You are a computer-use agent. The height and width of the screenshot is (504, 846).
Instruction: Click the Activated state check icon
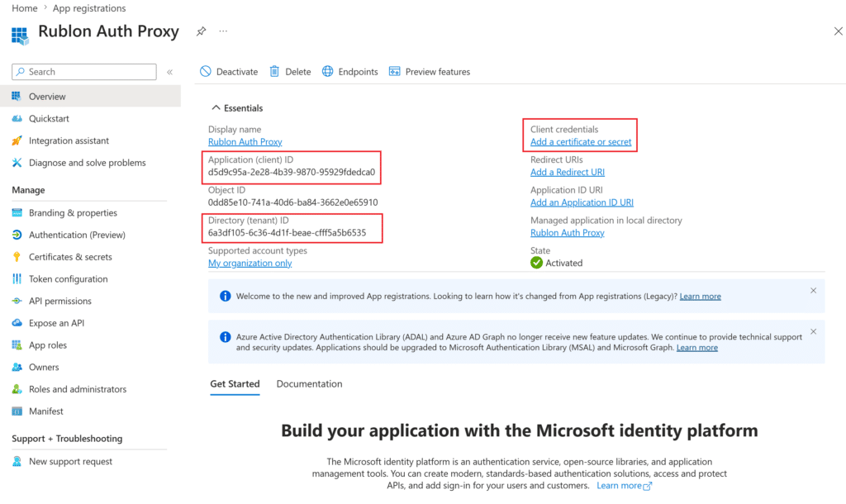[x=536, y=263]
